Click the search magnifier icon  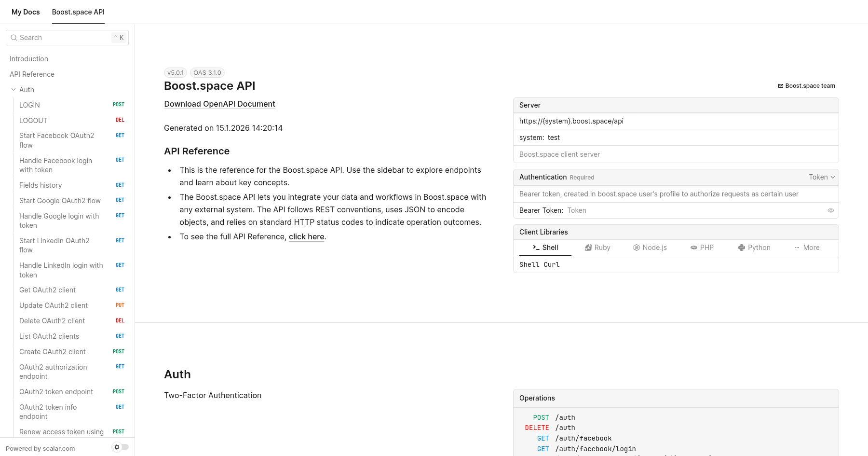click(14, 38)
